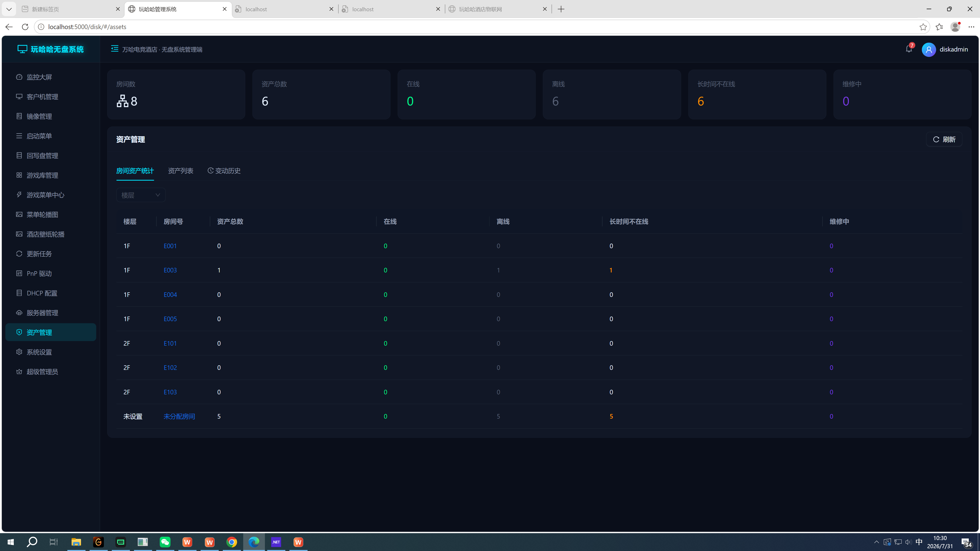Click the 房间数 card's network icon

click(x=122, y=101)
